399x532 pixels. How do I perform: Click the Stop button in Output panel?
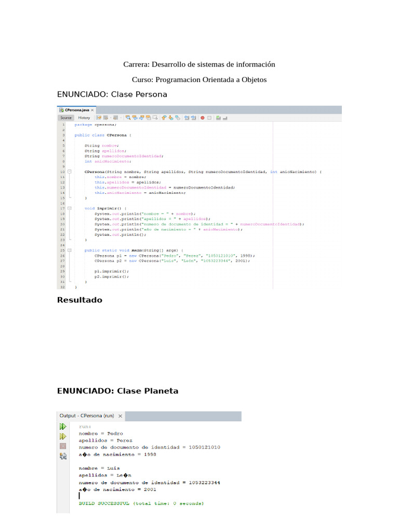coord(63,446)
